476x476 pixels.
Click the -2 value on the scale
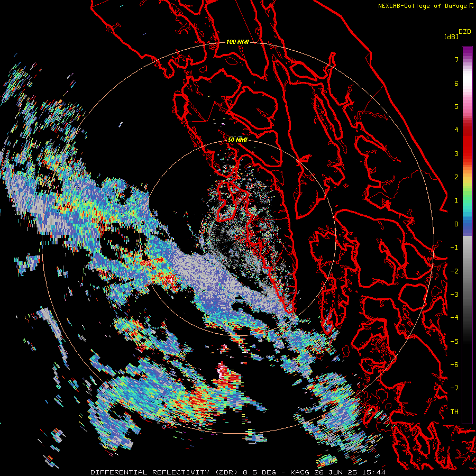[x=454, y=271]
